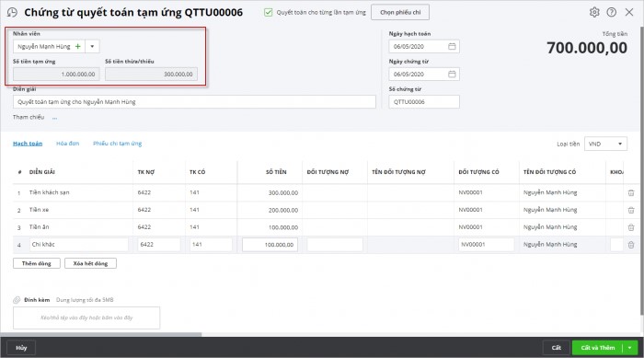Switch to the Hạch toán tab
This screenshot has height=358, width=644.
(28, 144)
